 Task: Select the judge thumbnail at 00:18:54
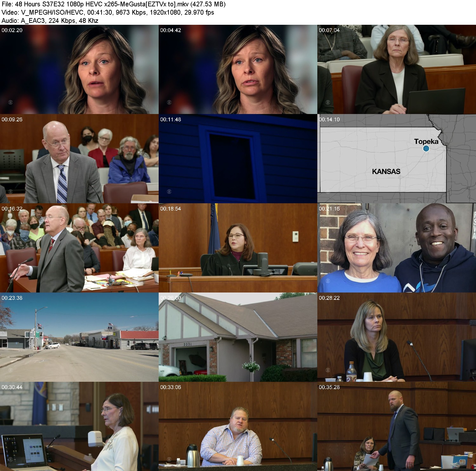[x=238, y=248]
